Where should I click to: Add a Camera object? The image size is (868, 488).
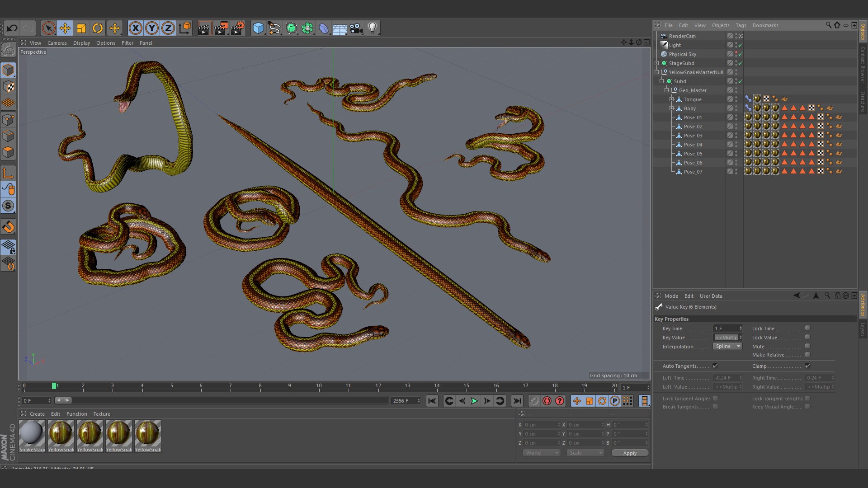point(356,28)
